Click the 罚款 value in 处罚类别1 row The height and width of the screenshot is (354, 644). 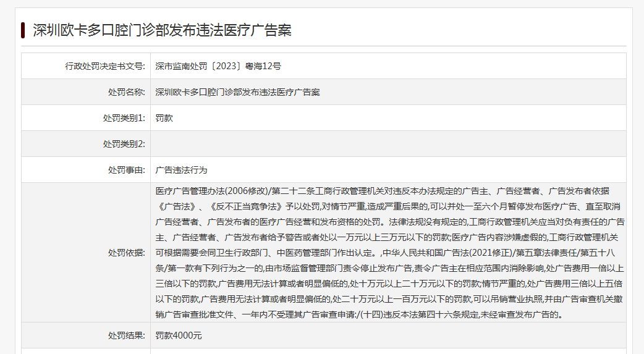coord(164,118)
